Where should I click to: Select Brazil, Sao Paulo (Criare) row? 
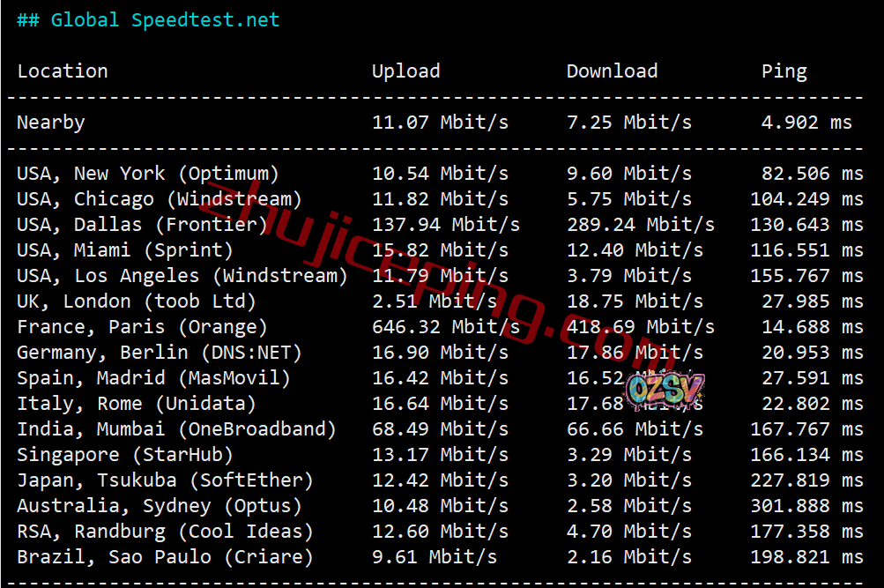440,557
